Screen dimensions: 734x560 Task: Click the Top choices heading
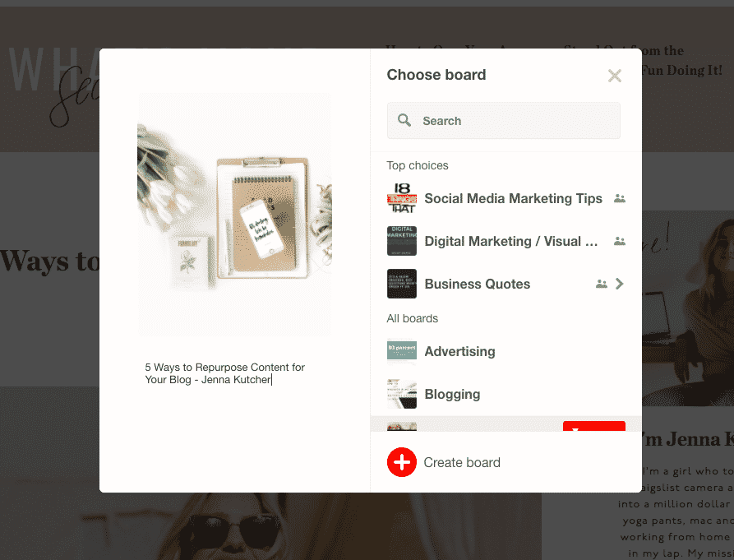pos(418,165)
